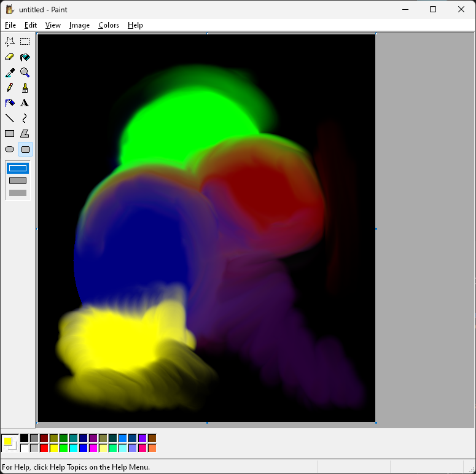
Task: Set outline with fill shape style
Action: click(18, 181)
